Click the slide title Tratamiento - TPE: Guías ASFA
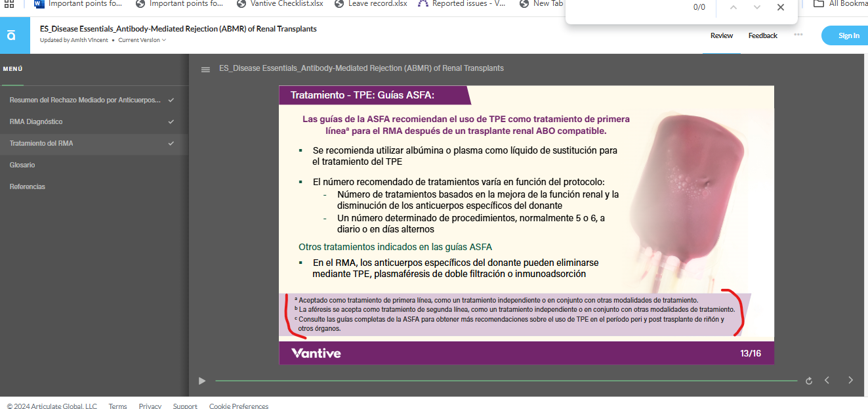This screenshot has height=409, width=868. pos(362,95)
